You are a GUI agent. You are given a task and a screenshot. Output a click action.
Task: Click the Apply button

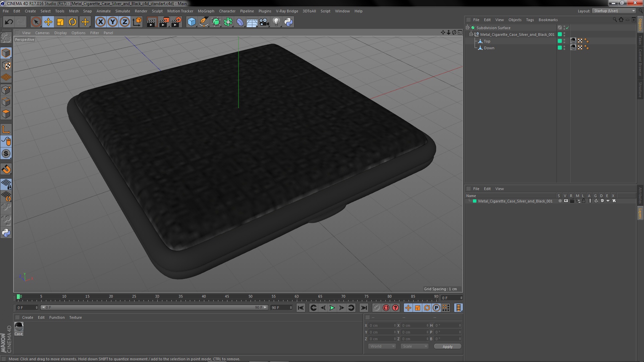(447, 347)
